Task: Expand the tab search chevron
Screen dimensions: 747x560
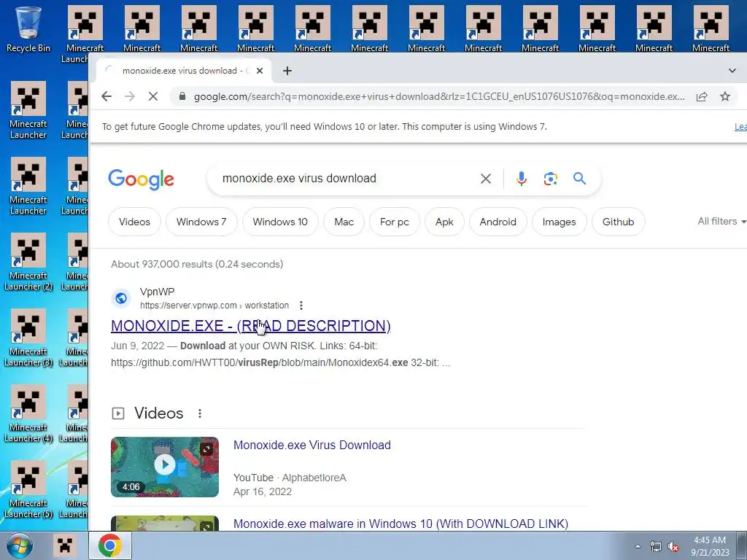Action: click(732, 71)
